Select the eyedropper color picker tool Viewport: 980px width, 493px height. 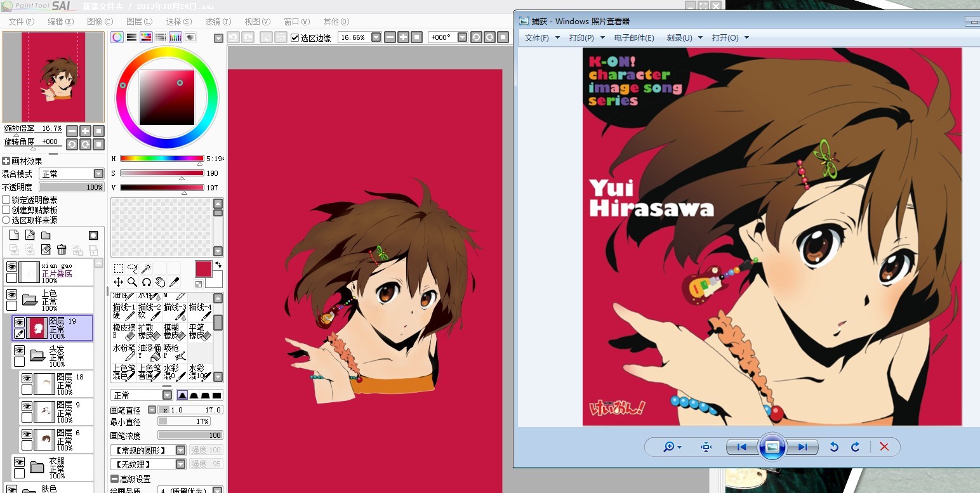pos(174,282)
